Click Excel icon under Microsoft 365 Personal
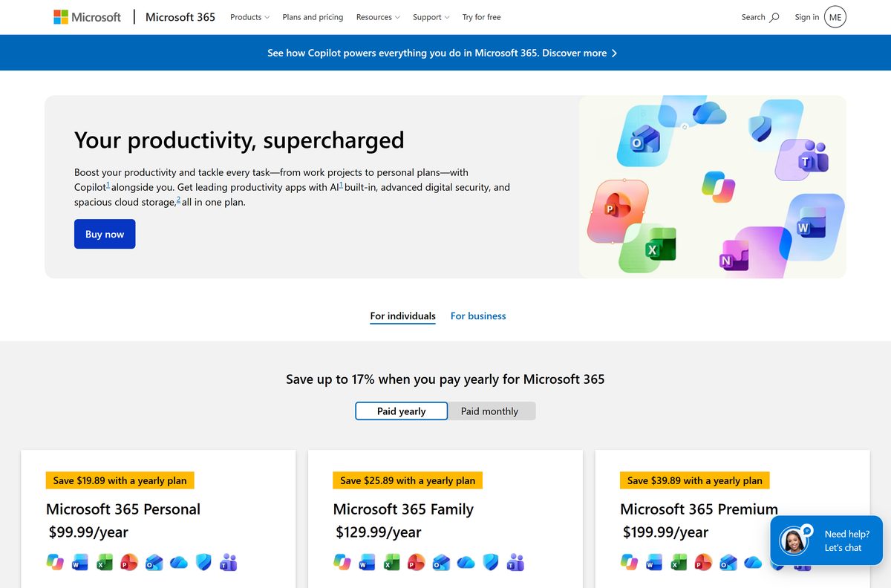Image resolution: width=891 pixels, height=588 pixels. (x=104, y=562)
